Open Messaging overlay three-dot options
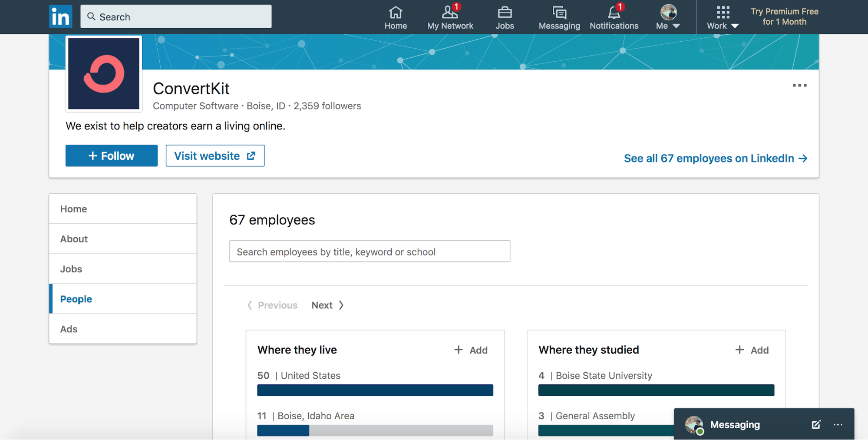Image resolution: width=868 pixels, height=440 pixels. click(x=838, y=425)
